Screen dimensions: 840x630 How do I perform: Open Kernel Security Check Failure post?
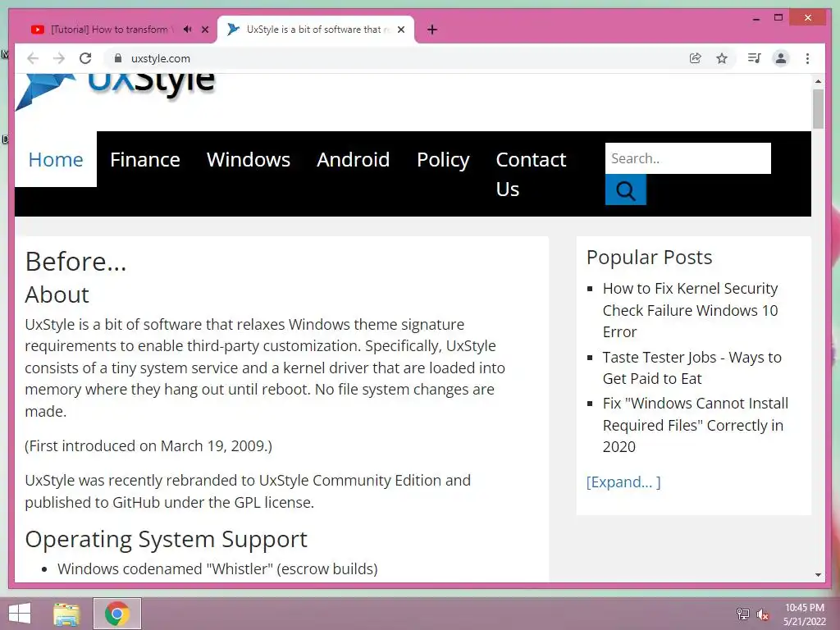(x=690, y=310)
